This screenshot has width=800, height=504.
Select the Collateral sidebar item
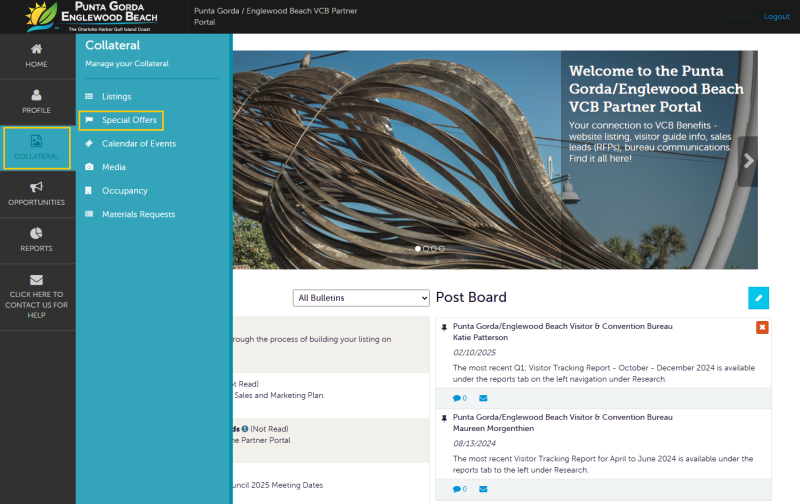(36, 148)
